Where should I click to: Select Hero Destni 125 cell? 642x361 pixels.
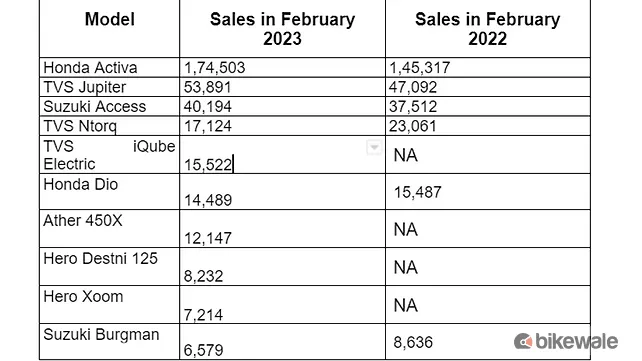[x=109, y=266]
